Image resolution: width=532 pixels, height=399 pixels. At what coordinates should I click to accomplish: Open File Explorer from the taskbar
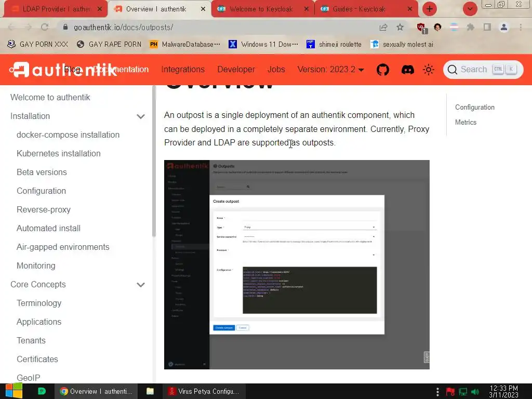(150, 391)
